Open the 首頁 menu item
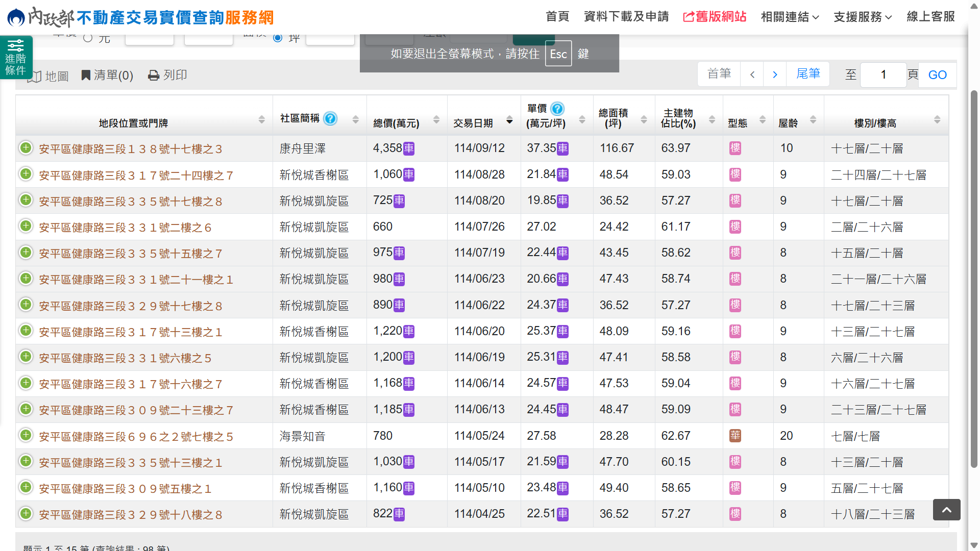The width and height of the screenshot is (980, 551). pyautogui.click(x=557, y=17)
